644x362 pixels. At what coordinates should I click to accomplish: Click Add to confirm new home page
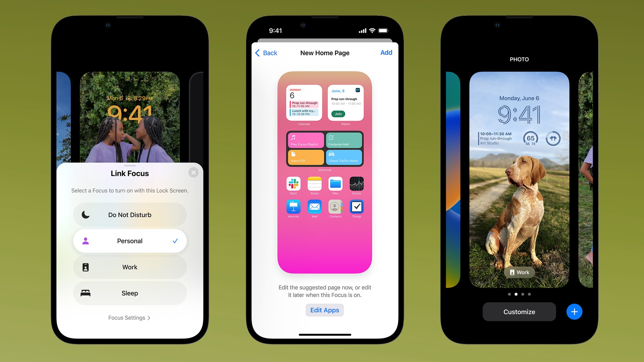tap(385, 52)
